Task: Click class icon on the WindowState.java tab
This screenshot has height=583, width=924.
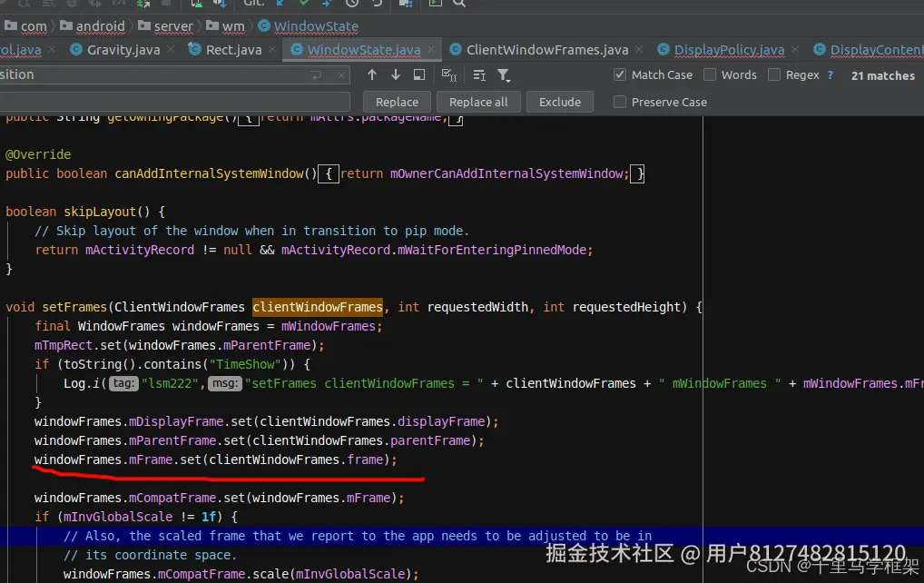Action: point(297,50)
